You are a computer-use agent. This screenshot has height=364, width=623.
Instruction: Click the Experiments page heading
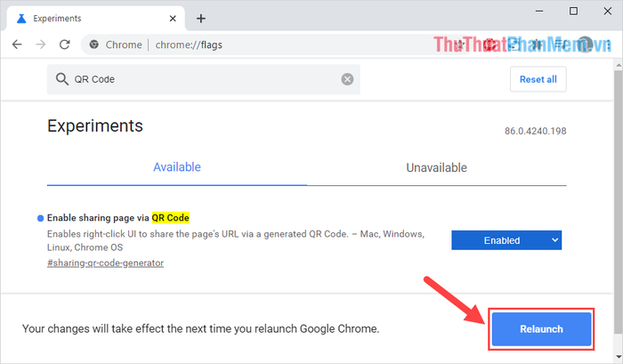click(95, 126)
